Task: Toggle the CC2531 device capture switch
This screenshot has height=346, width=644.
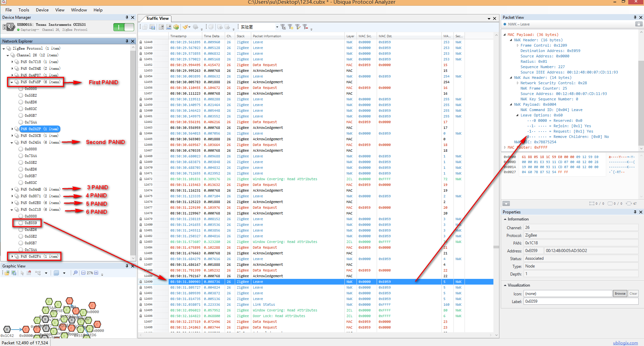Action: 124,27
